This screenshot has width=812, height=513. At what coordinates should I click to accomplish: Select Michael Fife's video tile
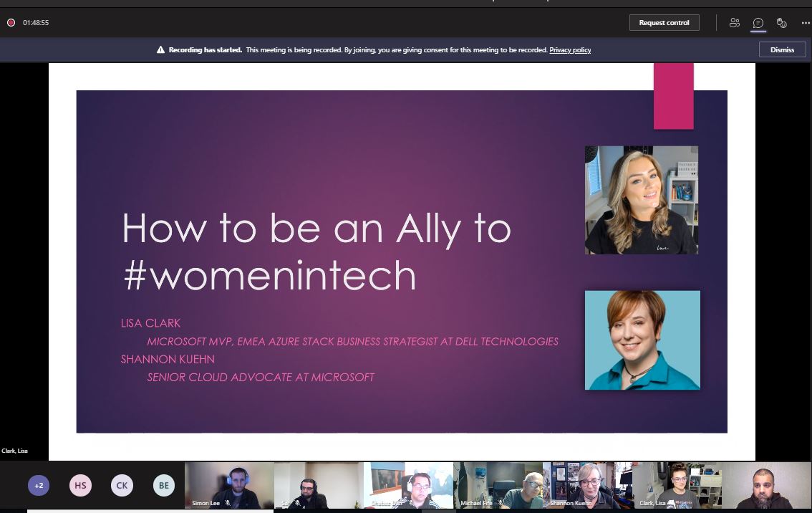click(x=498, y=485)
